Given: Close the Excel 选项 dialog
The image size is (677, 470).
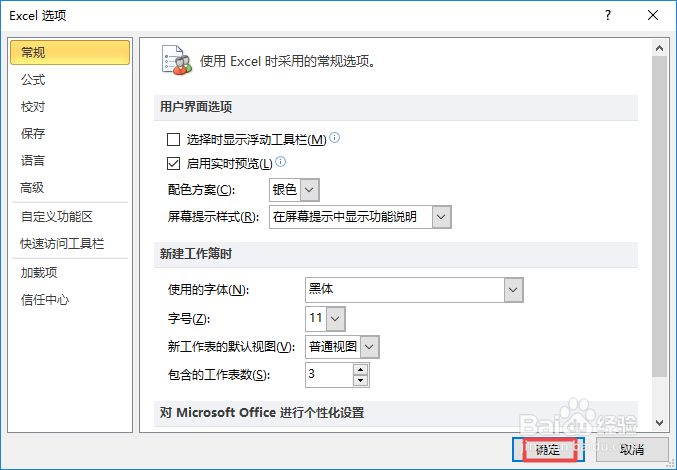Looking at the screenshot, I should [653, 16].
